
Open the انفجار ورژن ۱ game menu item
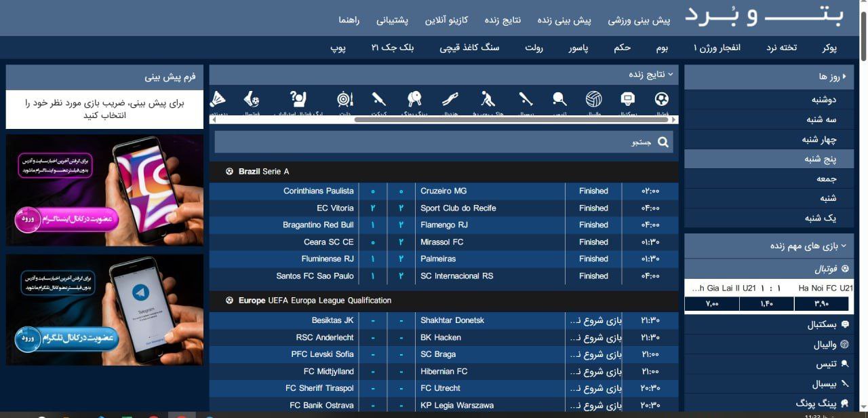tap(717, 47)
